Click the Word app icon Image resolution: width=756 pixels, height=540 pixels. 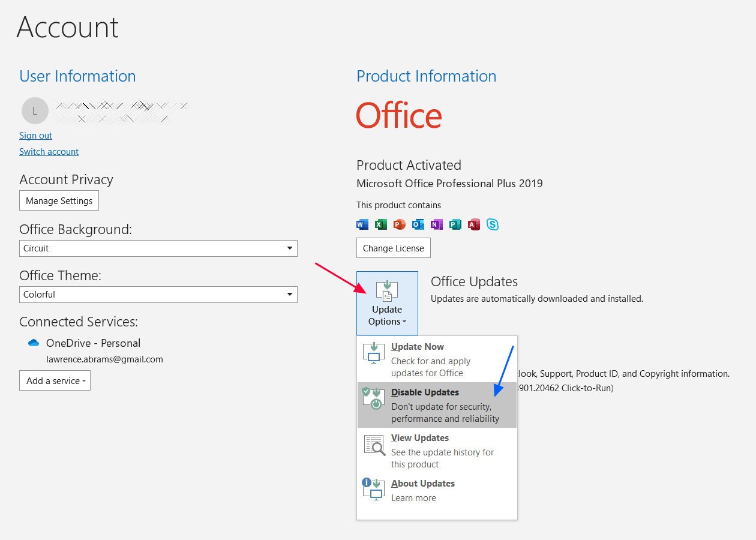(x=362, y=225)
